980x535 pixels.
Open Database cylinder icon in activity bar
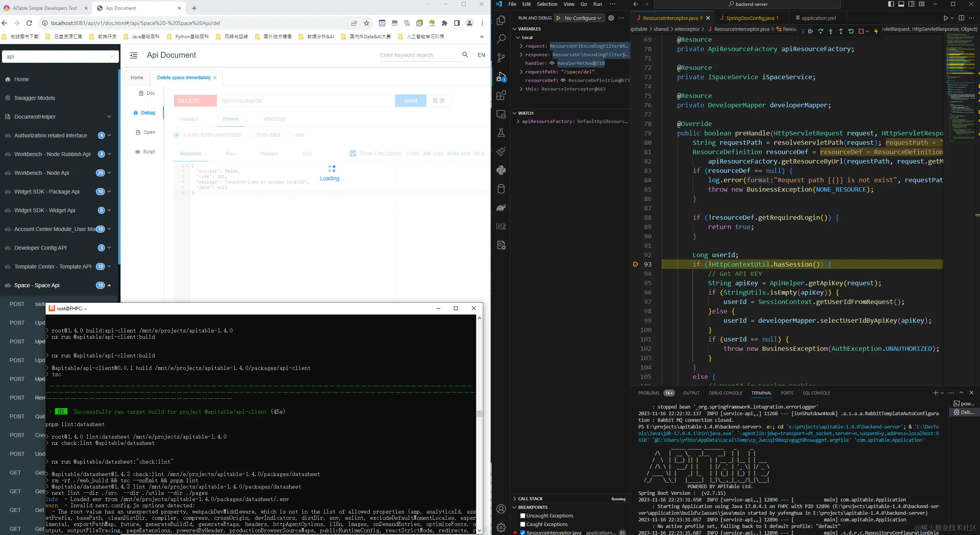[501, 189]
